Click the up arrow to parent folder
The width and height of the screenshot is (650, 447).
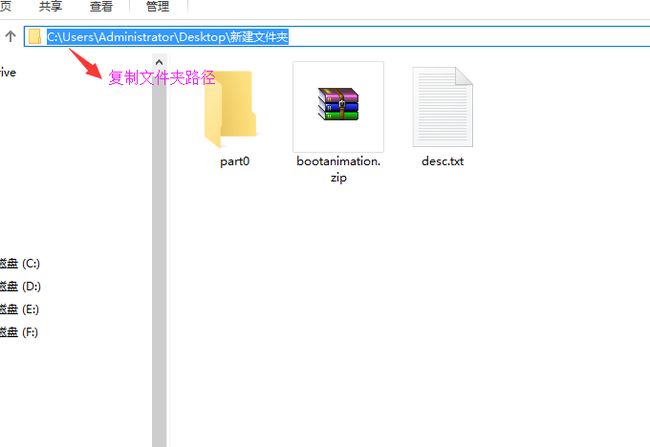(10, 37)
